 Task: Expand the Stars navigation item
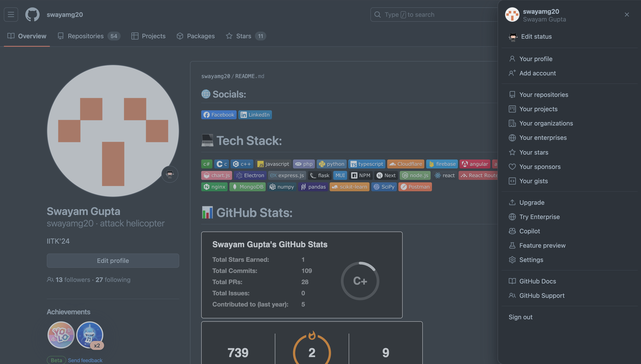tap(244, 36)
